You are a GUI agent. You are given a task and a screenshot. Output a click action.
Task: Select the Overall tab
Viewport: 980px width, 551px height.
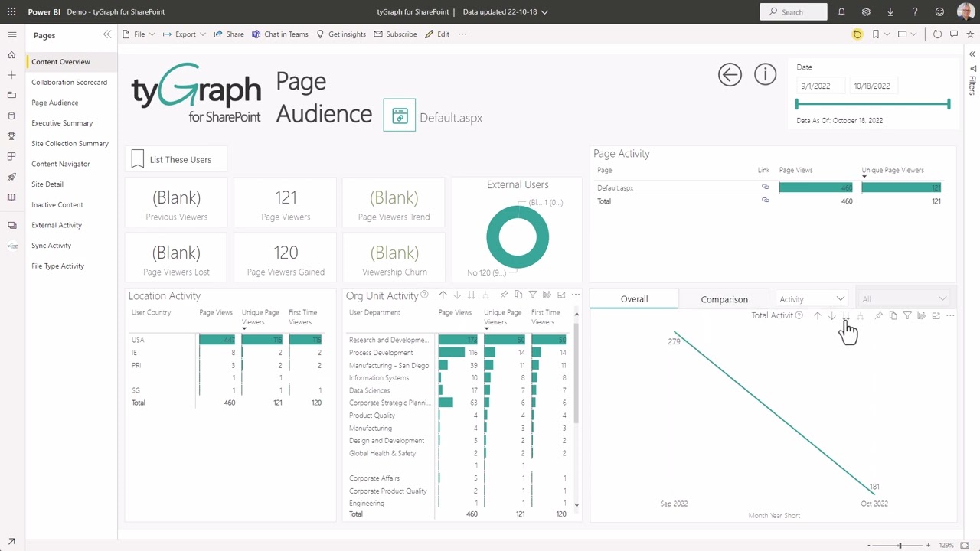[x=634, y=299]
